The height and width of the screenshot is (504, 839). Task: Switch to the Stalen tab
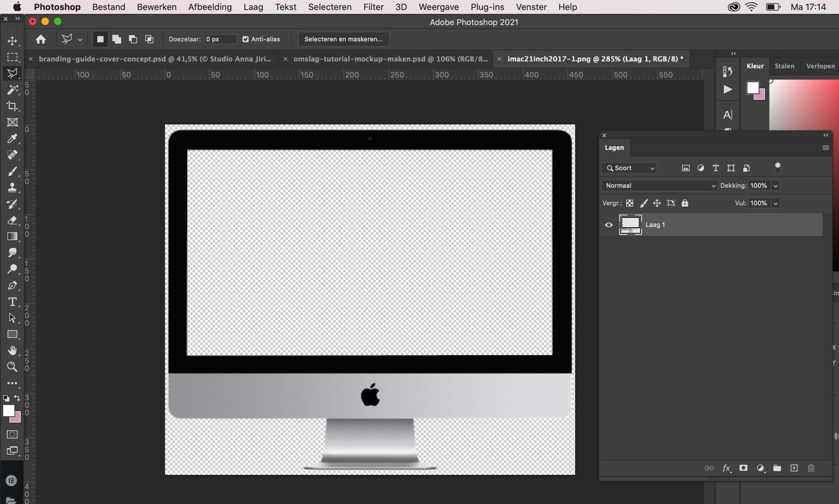coord(784,66)
